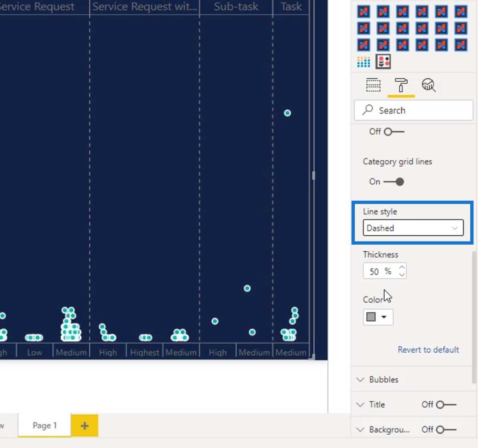The width and height of the screenshot is (478, 448).
Task: Focus the Search input field
Action: tap(413, 110)
